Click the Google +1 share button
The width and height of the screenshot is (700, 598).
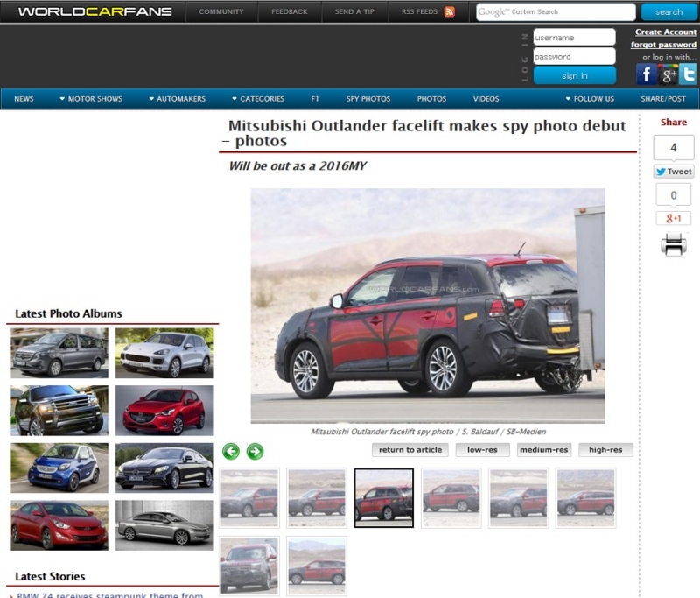(x=674, y=218)
